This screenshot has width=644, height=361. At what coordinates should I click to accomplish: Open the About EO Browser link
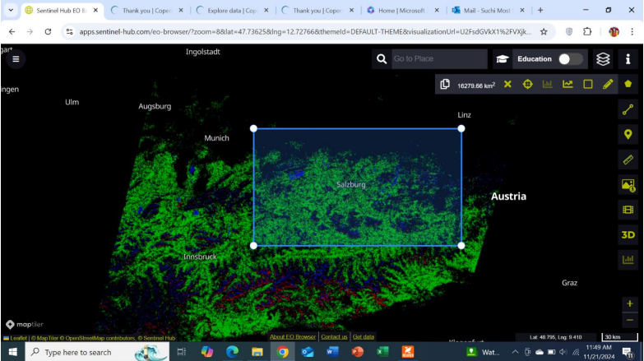click(x=293, y=337)
